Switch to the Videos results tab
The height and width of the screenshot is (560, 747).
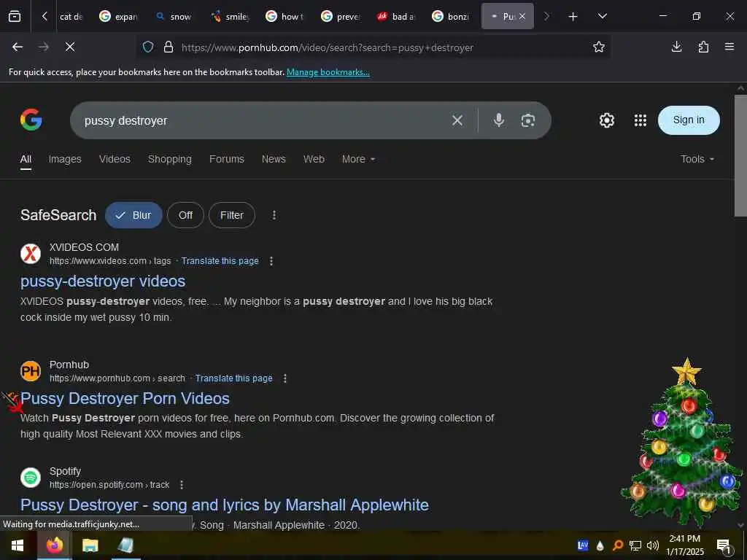pos(115,159)
